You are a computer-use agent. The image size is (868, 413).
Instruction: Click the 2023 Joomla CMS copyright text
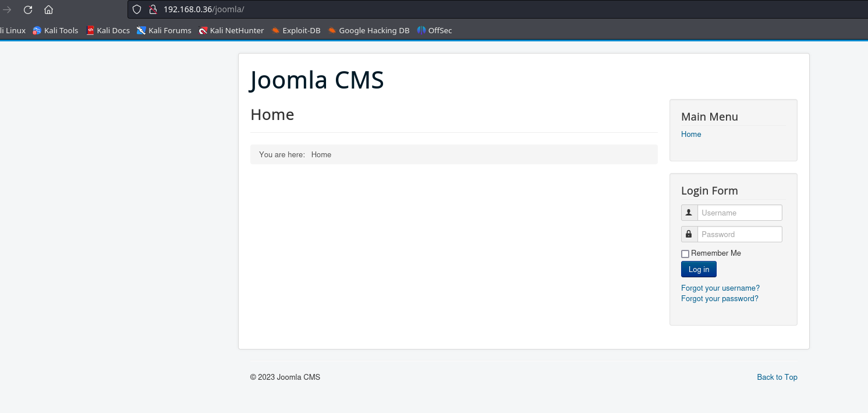[285, 377]
